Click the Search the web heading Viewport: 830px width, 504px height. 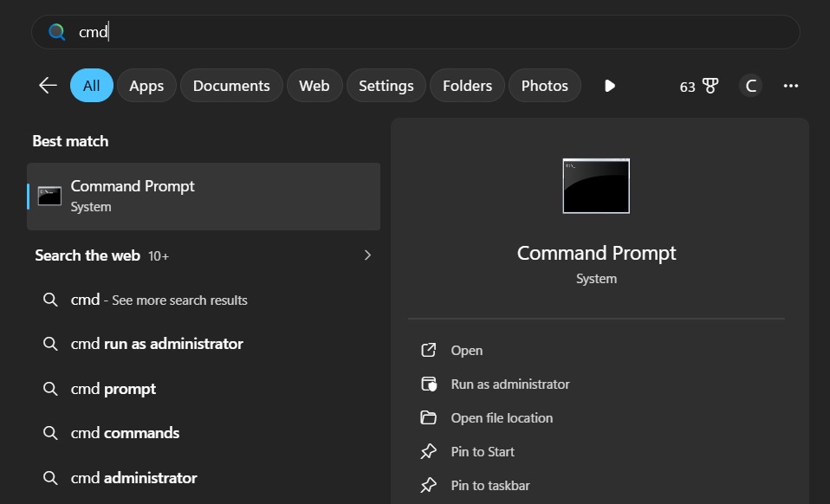tap(88, 255)
